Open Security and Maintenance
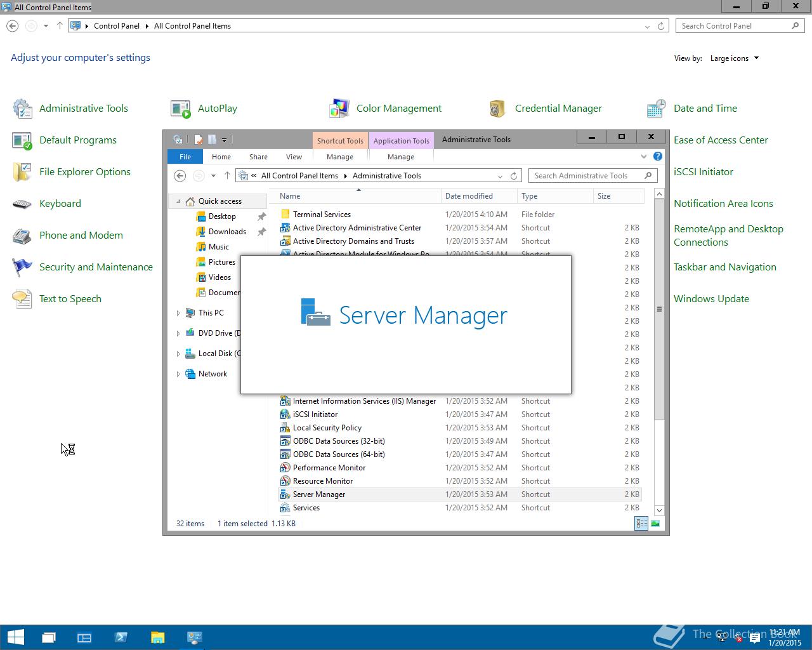This screenshot has width=812, height=650. [82, 267]
